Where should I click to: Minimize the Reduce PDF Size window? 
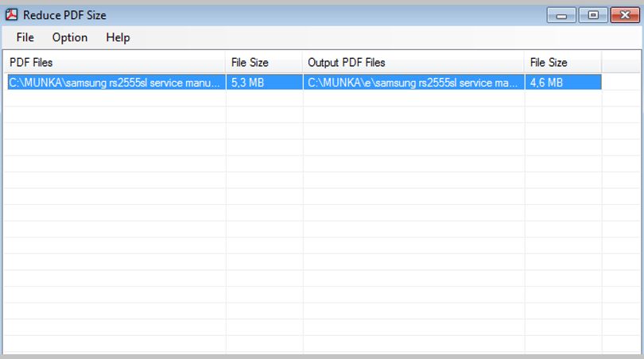(561, 15)
